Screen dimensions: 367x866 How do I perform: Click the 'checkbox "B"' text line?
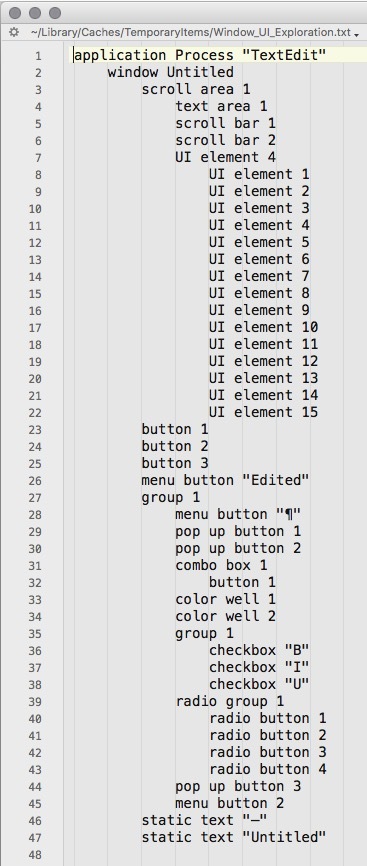(x=259, y=650)
